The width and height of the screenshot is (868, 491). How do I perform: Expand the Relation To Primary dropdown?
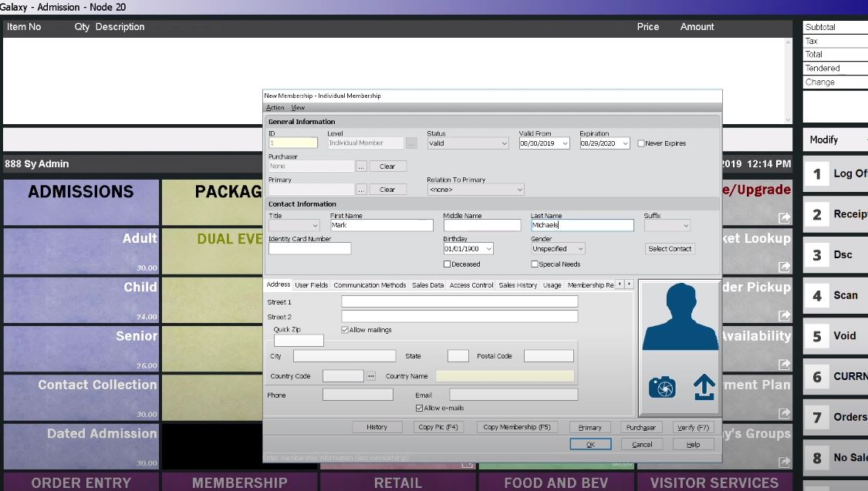click(518, 190)
